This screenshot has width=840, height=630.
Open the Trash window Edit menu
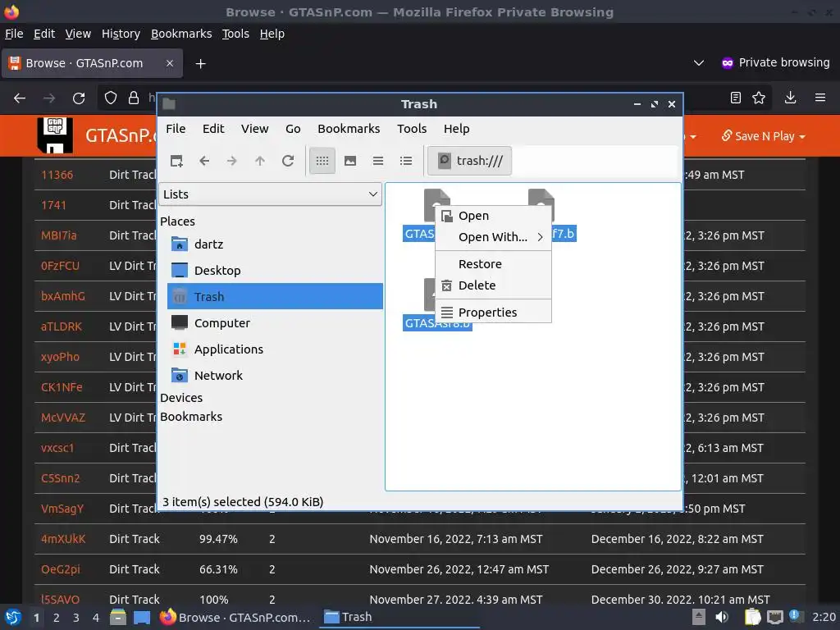[x=213, y=129]
